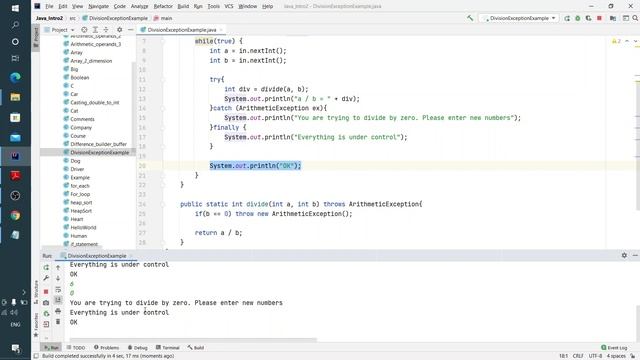Click the Build Project hammer icon
This screenshot has width=640, height=360.
pyautogui.click(x=470, y=18)
